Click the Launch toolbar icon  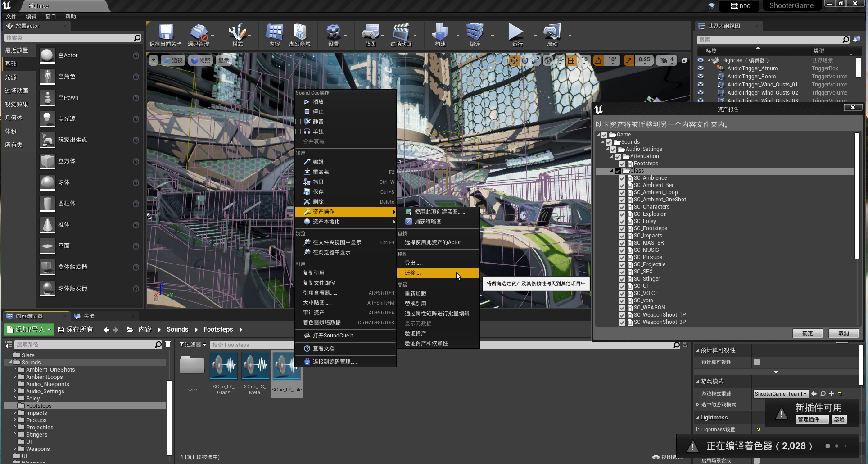tap(552, 32)
